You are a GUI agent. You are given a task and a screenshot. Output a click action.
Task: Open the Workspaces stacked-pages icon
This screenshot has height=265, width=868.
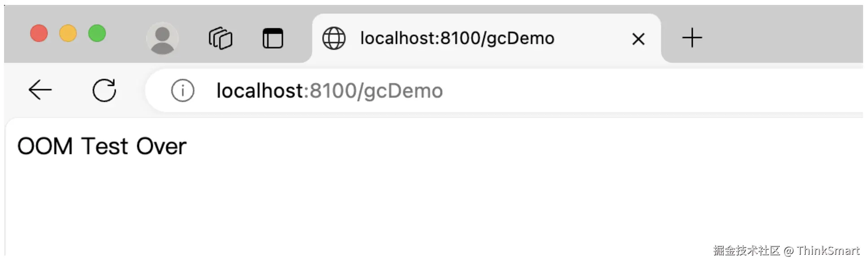point(220,38)
